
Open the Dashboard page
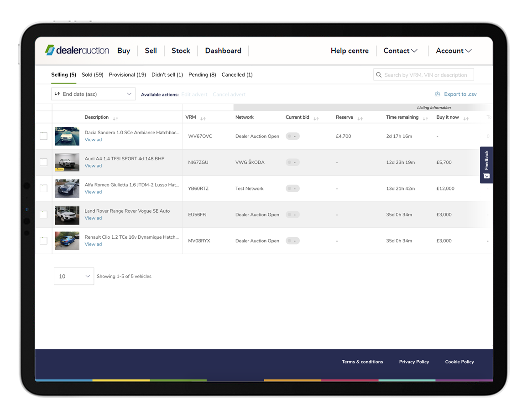(223, 51)
